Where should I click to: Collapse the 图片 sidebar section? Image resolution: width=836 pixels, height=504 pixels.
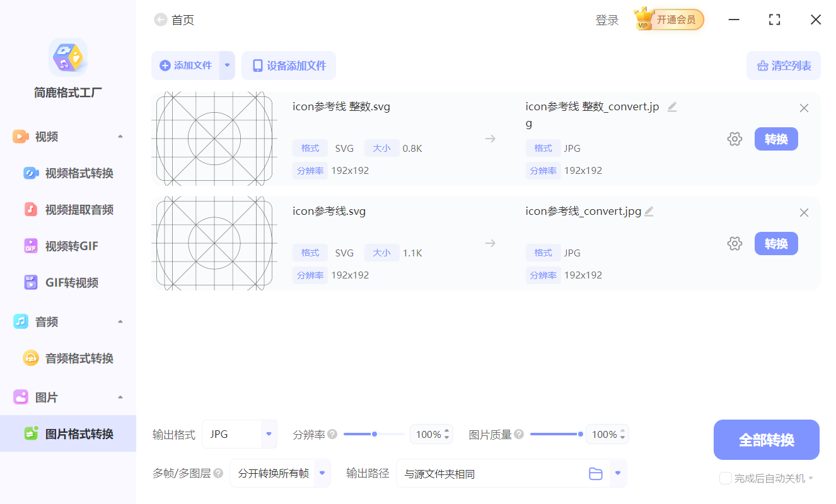point(120,398)
